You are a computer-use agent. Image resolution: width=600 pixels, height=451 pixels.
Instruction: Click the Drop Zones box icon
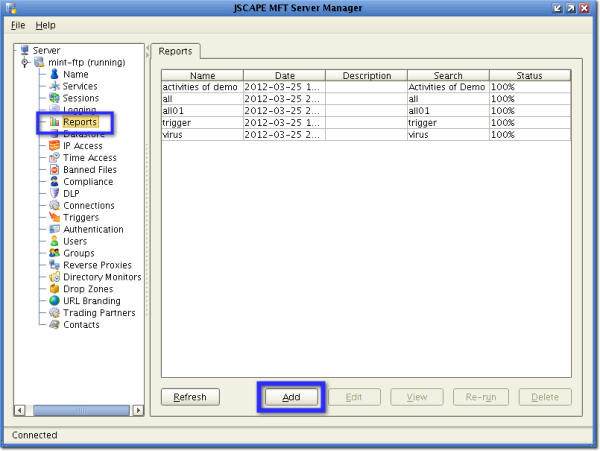point(54,288)
